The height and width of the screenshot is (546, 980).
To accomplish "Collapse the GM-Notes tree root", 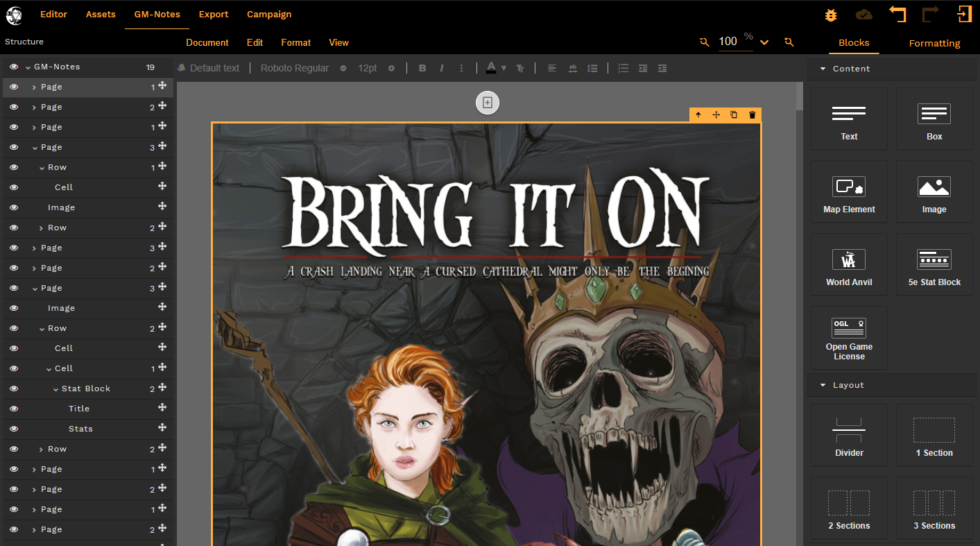I will pos(28,67).
